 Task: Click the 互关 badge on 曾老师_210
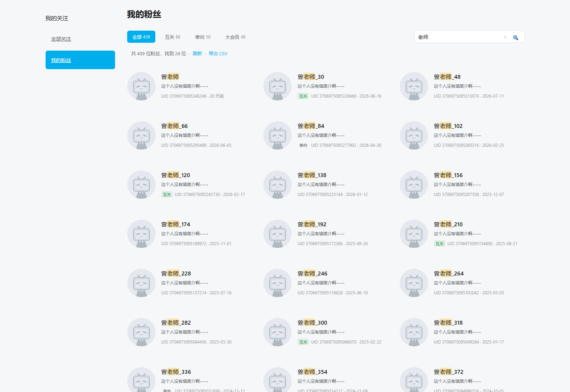440,244
